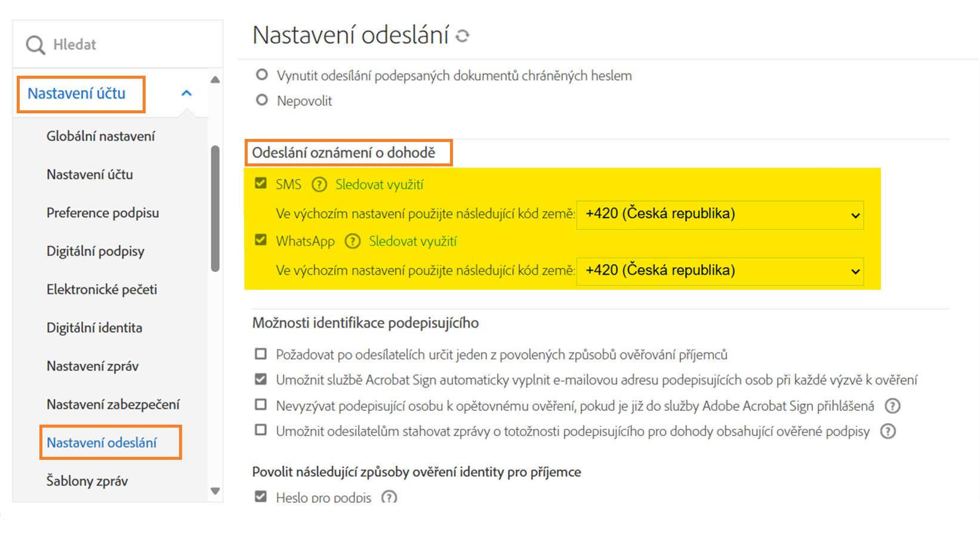This screenshot has height=560, width=980.
Task: Click the search magnifier icon
Action: point(34,44)
